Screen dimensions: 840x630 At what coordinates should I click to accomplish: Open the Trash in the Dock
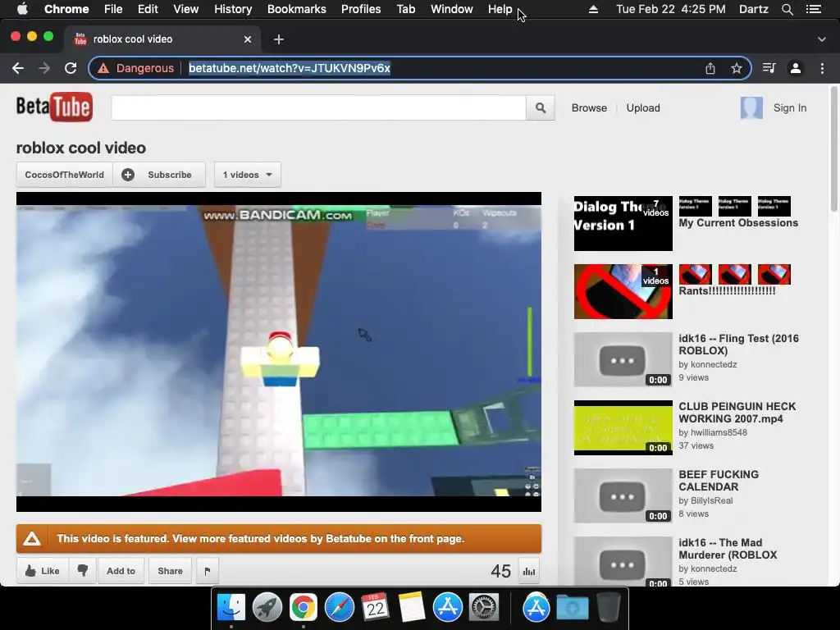(608, 608)
